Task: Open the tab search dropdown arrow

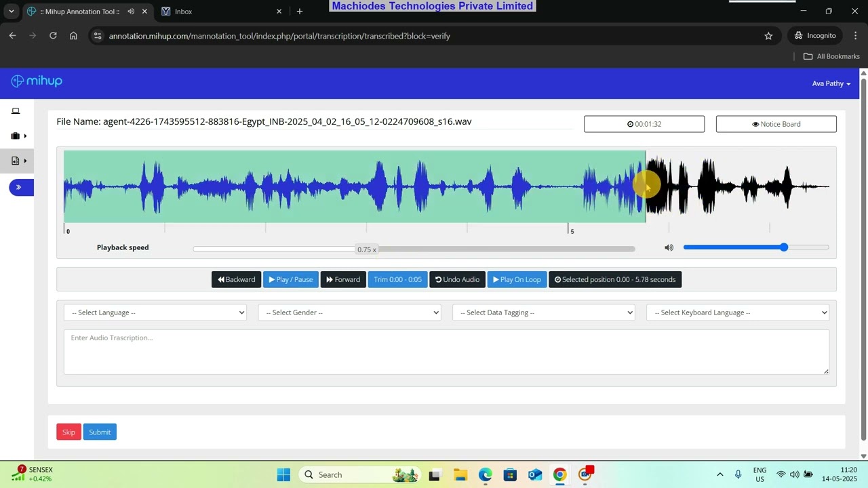Action: click(x=11, y=12)
